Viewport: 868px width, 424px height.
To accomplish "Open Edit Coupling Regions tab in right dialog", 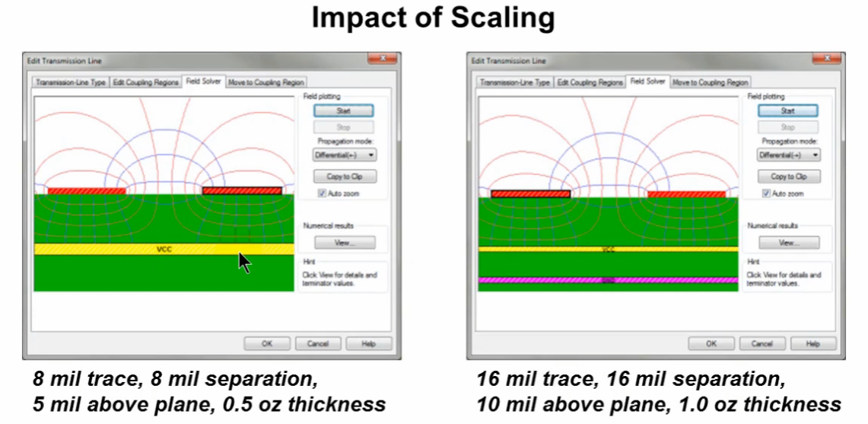I will pyautogui.click(x=590, y=82).
